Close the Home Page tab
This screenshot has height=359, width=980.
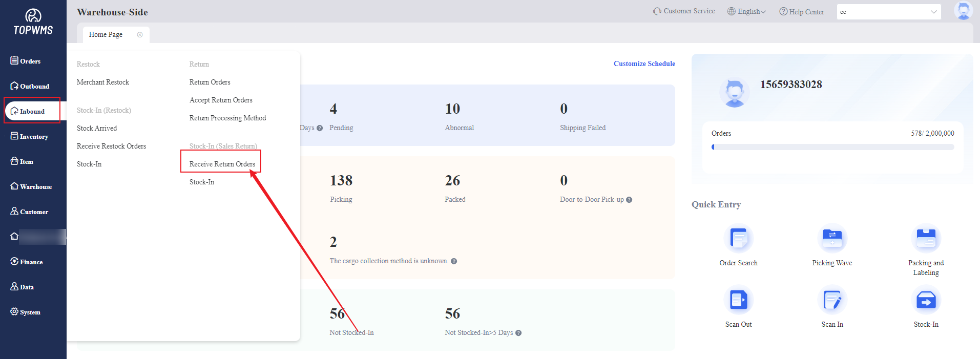click(140, 35)
